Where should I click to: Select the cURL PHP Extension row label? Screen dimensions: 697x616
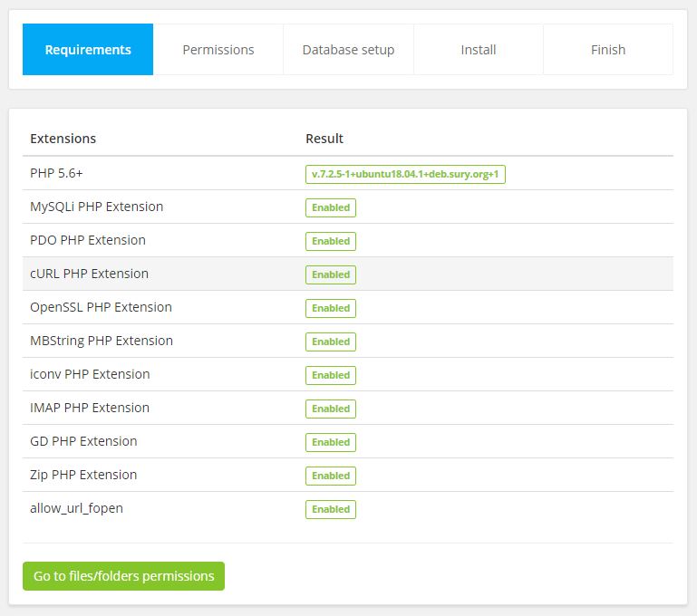click(x=89, y=274)
